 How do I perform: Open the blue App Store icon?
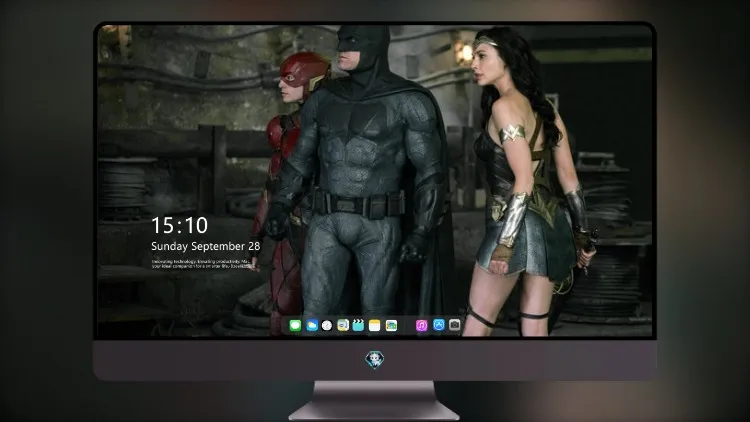pos(439,325)
